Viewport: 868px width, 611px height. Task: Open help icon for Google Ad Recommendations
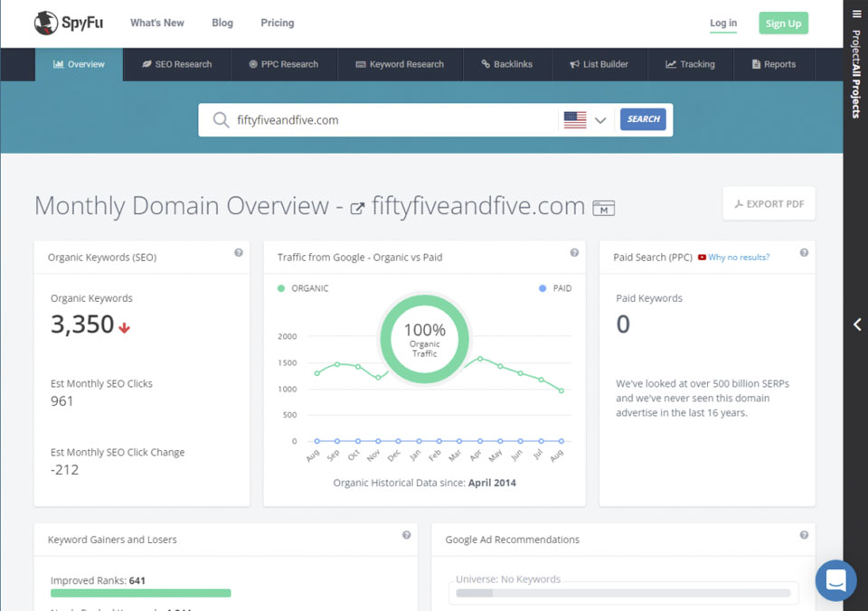805,535
